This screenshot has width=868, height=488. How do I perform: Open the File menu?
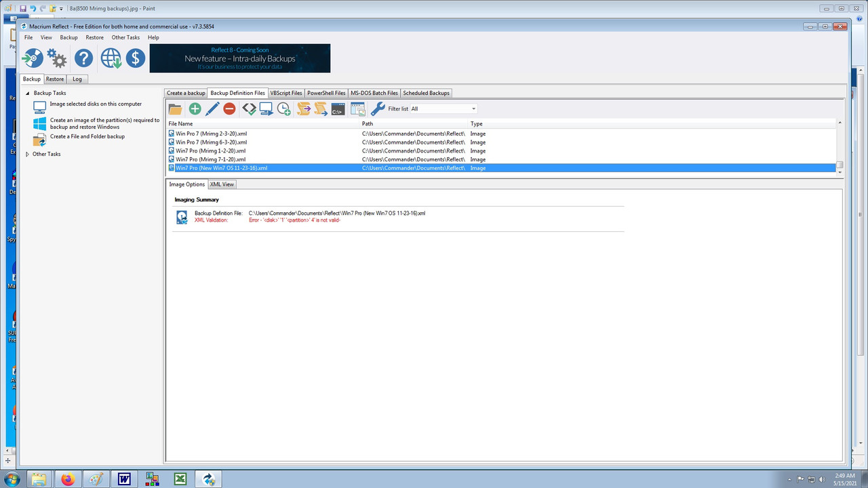28,37
